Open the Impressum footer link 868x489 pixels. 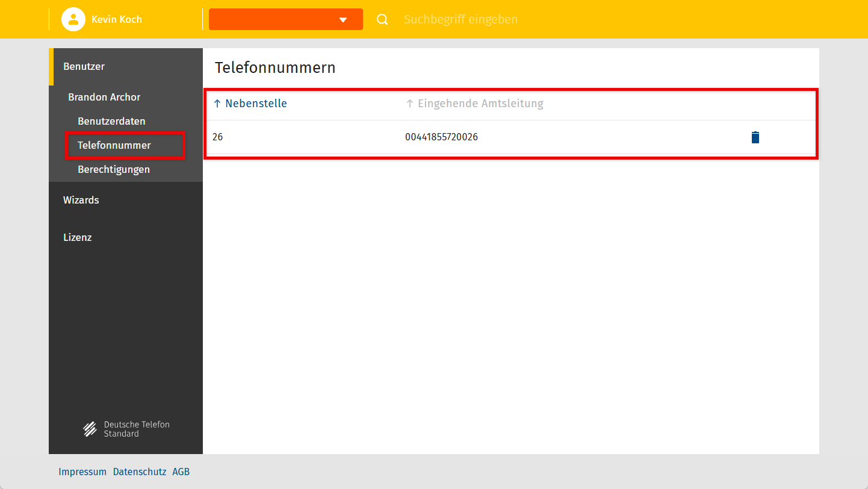click(82, 472)
